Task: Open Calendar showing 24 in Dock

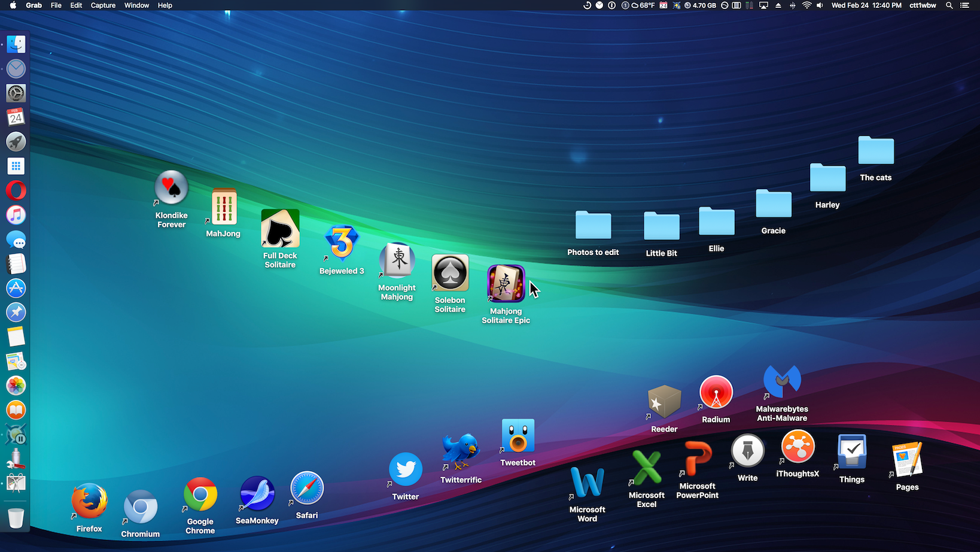Action: pos(16,117)
